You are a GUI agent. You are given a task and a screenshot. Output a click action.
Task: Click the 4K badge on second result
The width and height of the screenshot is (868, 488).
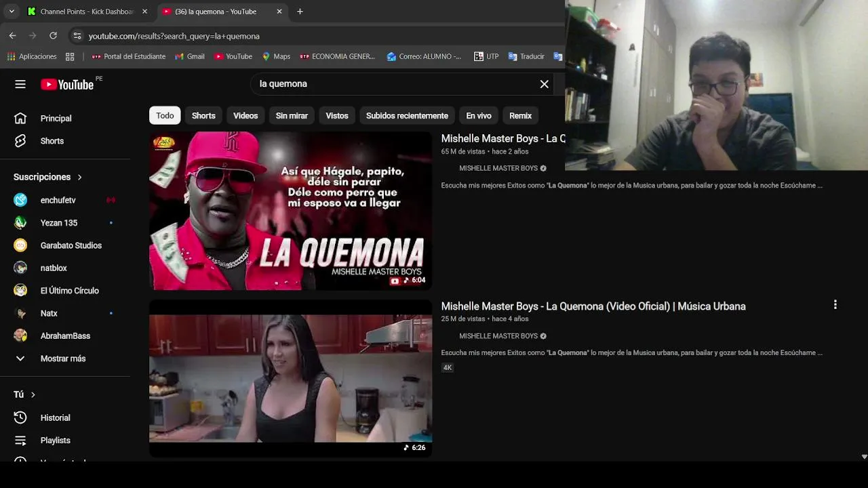(448, 367)
